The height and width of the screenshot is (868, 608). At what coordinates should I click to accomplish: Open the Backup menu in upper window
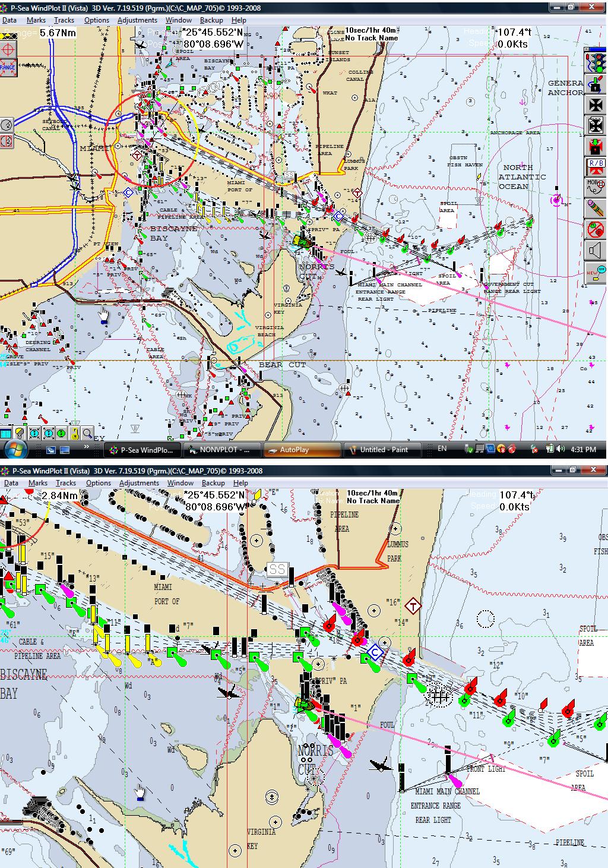pos(211,20)
